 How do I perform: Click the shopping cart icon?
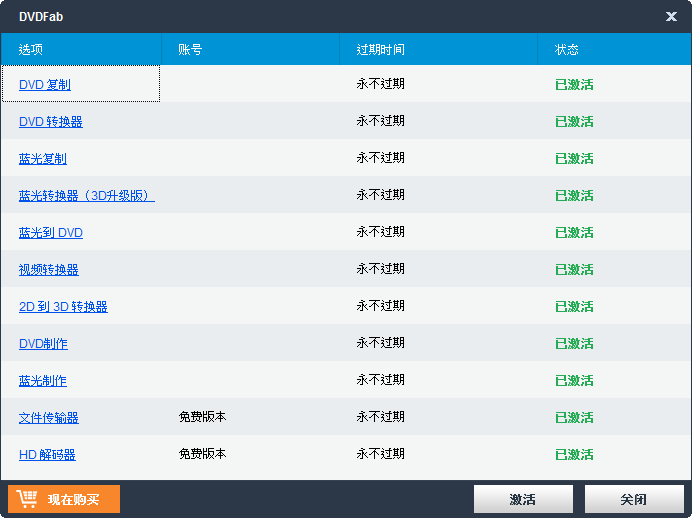pos(27,499)
